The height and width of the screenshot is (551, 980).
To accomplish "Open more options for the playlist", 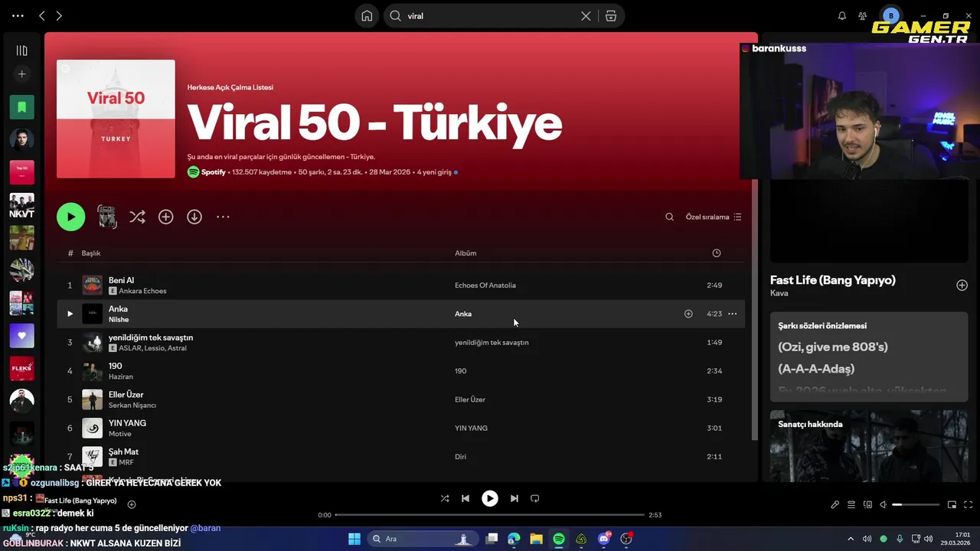I will pyautogui.click(x=223, y=217).
